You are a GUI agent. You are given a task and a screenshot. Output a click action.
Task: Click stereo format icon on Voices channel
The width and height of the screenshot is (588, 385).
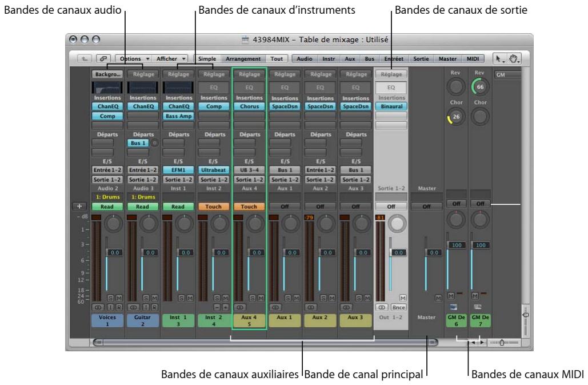[x=98, y=307]
